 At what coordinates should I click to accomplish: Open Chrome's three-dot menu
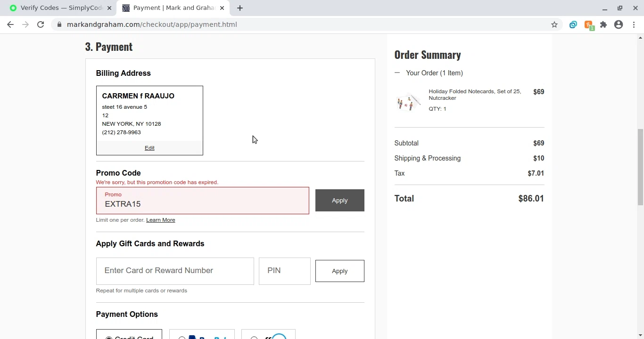click(x=635, y=24)
